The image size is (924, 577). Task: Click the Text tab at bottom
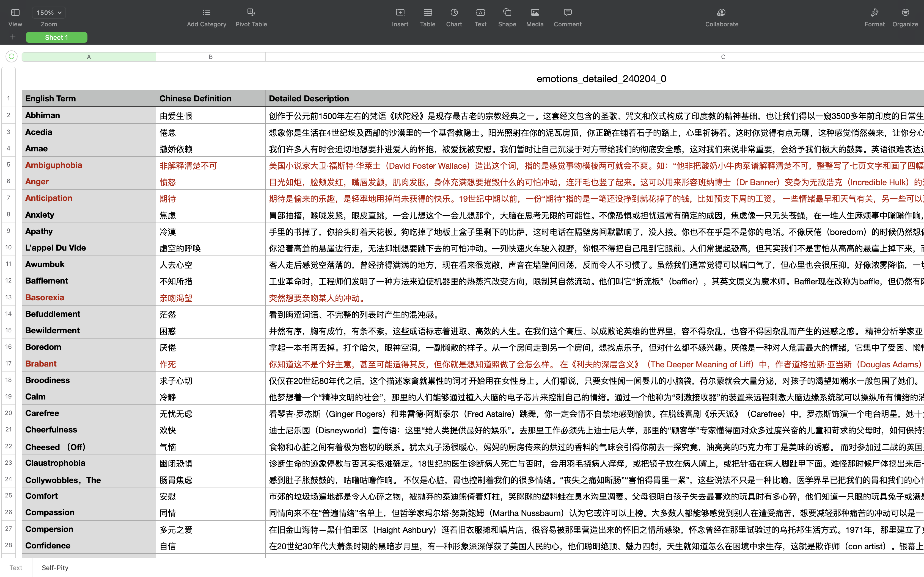click(16, 567)
